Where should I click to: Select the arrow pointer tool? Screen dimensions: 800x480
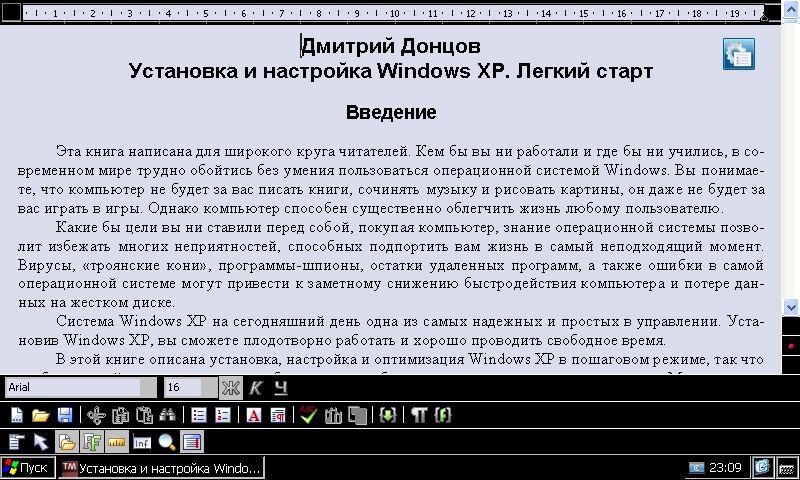click(x=41, y=442)
